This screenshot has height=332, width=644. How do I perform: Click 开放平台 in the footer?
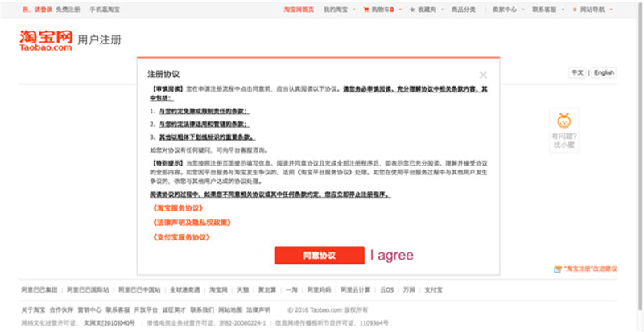click(x=146, y=309)
